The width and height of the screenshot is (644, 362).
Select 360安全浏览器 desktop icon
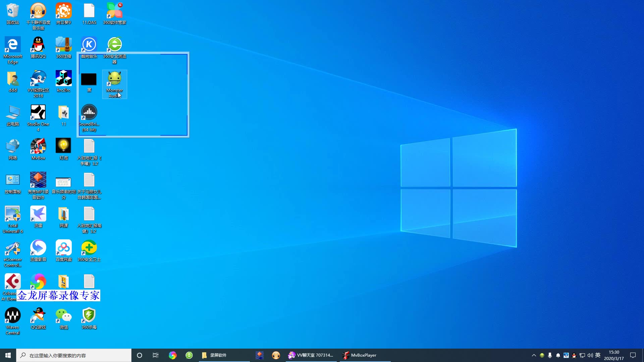(x=115, y=50)
